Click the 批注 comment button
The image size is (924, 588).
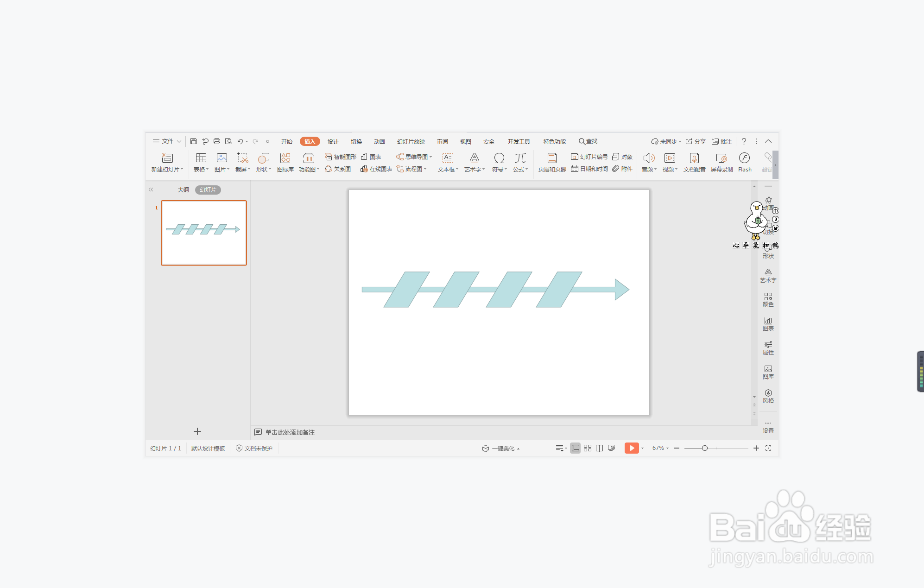click(721, 141)
